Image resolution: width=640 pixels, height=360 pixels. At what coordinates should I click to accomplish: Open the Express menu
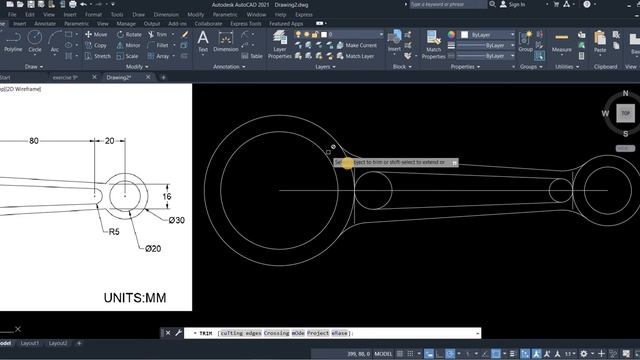pyautogui.click(x=304, y=14)
